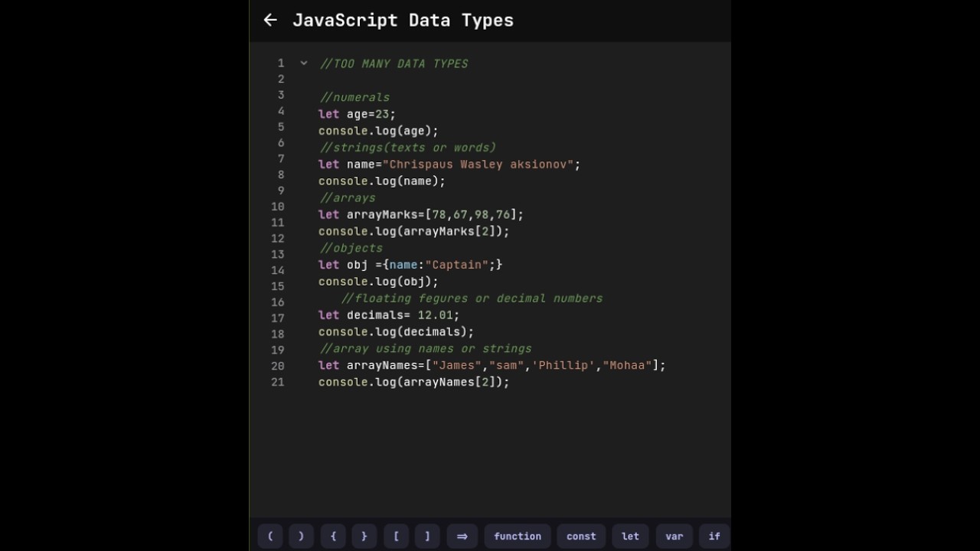Screen dimensions: 980x551
Task: Insert an opening parenthesis from the shortcut bar
Action: pos(270,536)
